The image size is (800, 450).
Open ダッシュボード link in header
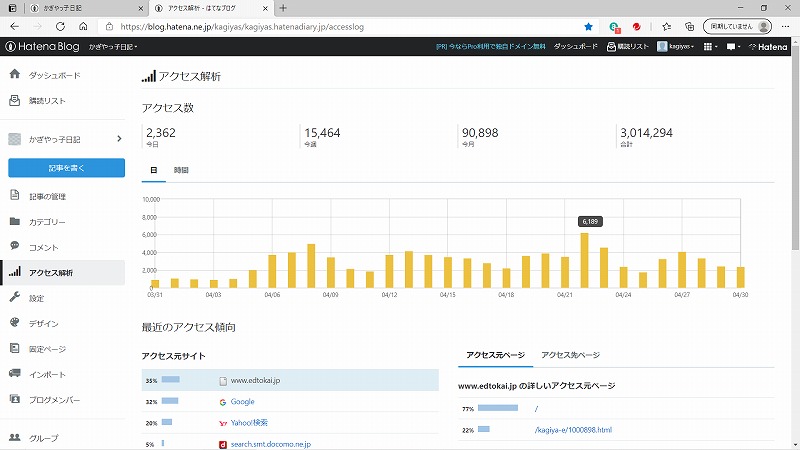576,46
